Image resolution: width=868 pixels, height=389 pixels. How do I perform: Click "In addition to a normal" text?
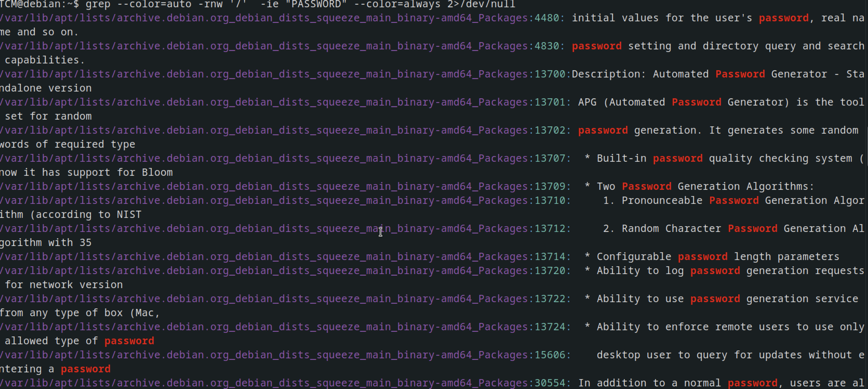(650, 383)
